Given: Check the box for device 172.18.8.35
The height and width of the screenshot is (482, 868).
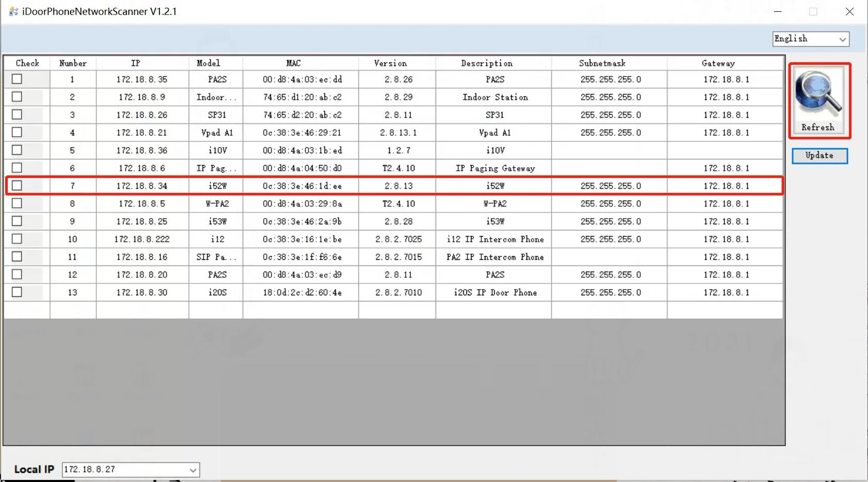Looking at the screenshot, I should [17, 79].
